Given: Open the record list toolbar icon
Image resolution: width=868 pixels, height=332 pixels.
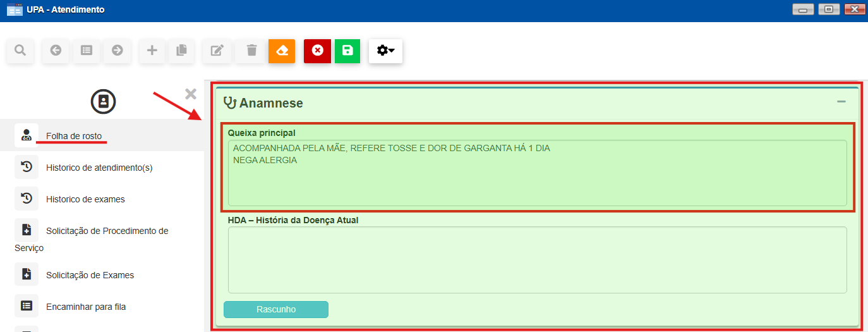Looking at the screenshot, I should point(87,51).
